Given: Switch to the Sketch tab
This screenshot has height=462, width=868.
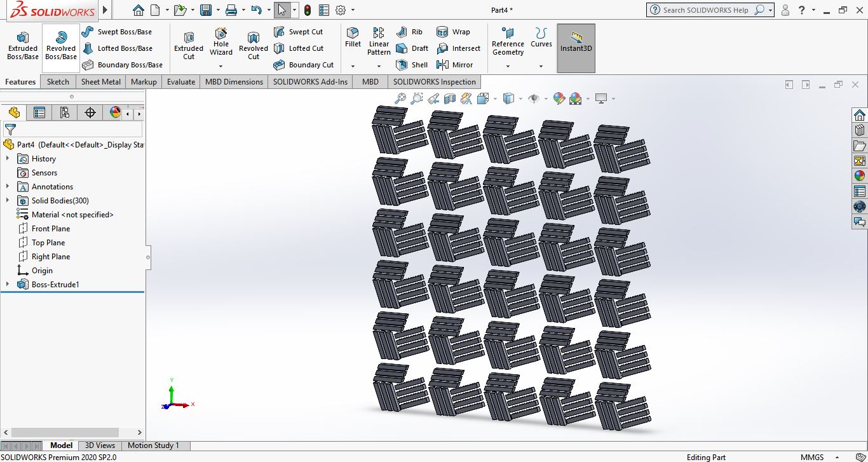Looking at the screenshot, I should tap(58, 82).
